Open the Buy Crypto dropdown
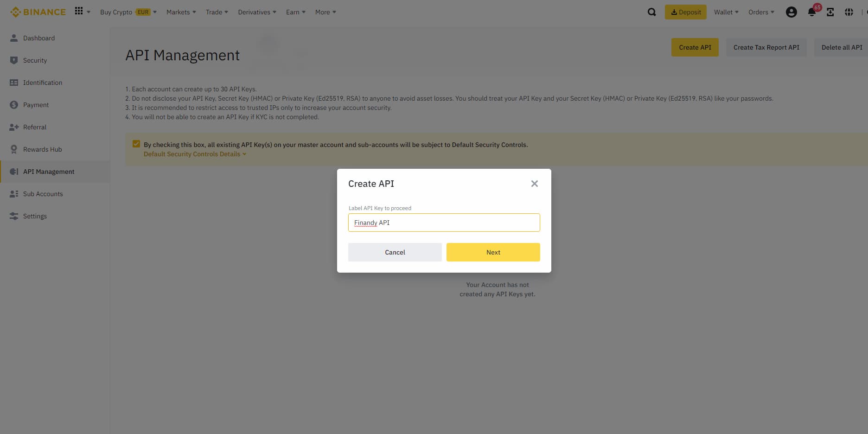 click(128, 12)
